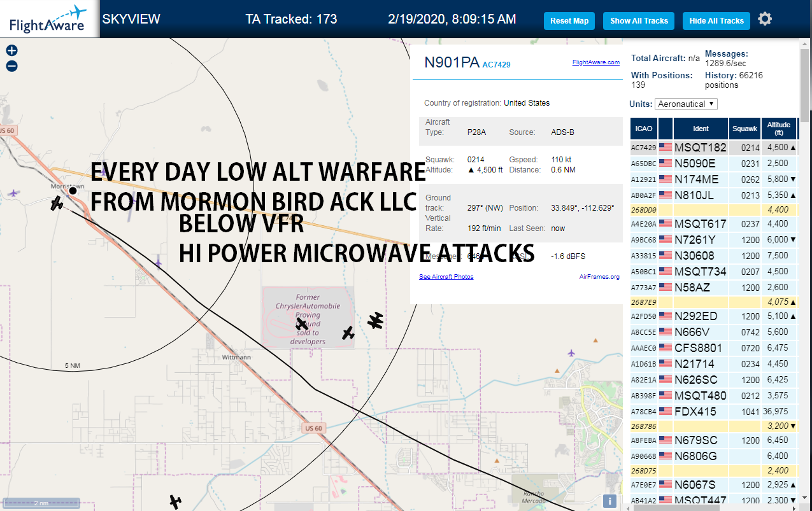Click ICAO code 268786 row
Viewport: 812px width, 511px height.
click(x=714, y=426)
